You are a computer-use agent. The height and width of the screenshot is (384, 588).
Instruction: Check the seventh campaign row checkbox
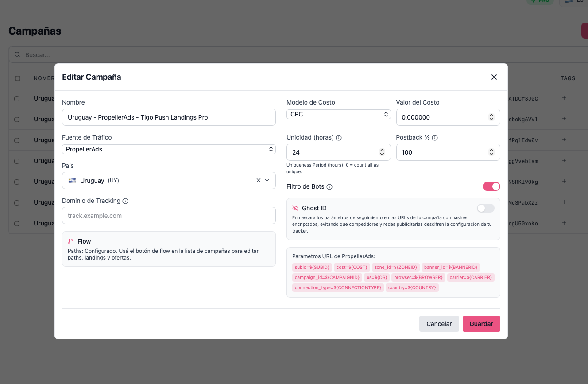click(x=17, y=224)
